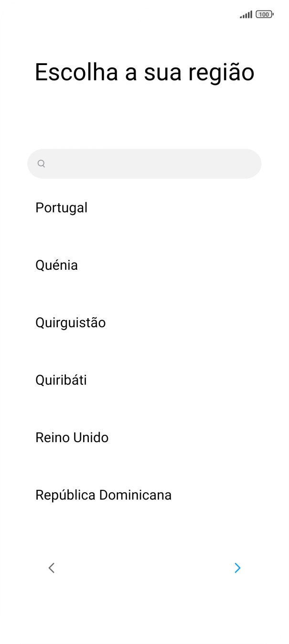Screen dimensions: 289x644
Task: Tap the blue forward arrow to continue
Action: pyautogui.click(x=237, y=568)
